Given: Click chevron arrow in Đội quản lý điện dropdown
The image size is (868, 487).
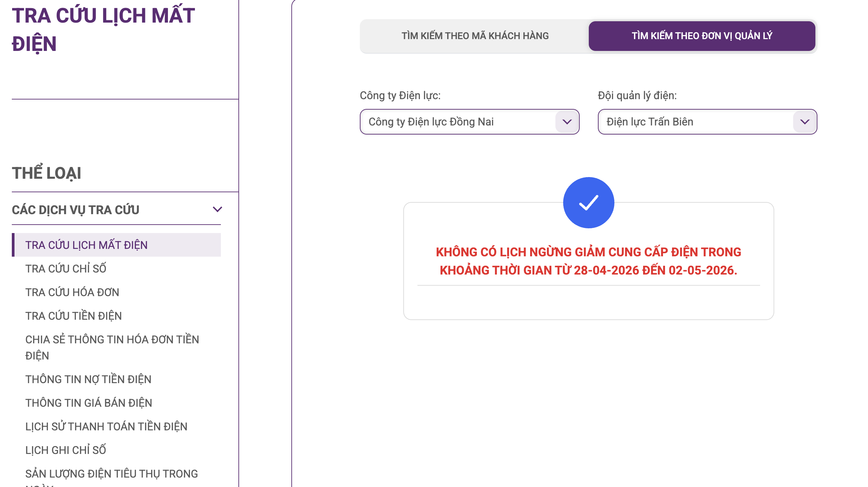Looking at the screenshot, I should click(x=805, y=122).
